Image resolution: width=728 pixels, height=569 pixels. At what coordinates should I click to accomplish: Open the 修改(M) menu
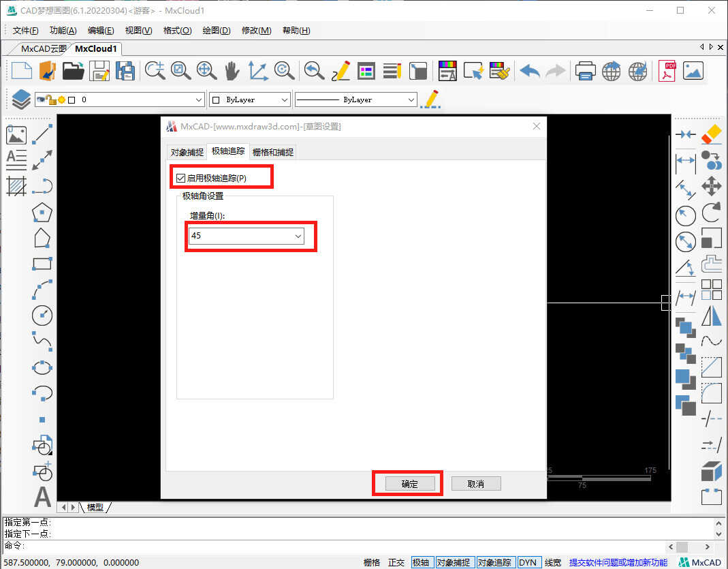tap(256, 31)
